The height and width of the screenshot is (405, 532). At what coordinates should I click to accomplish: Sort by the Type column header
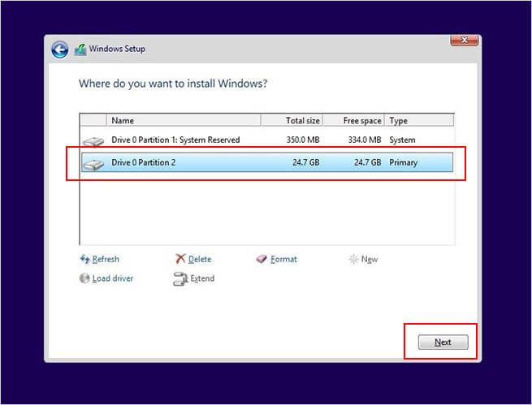point(419,121)
